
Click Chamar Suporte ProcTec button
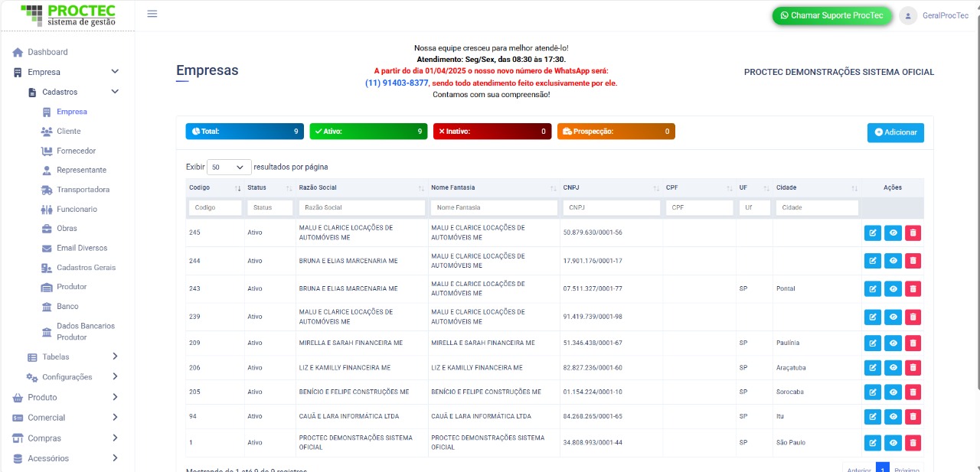coord(831,15)
